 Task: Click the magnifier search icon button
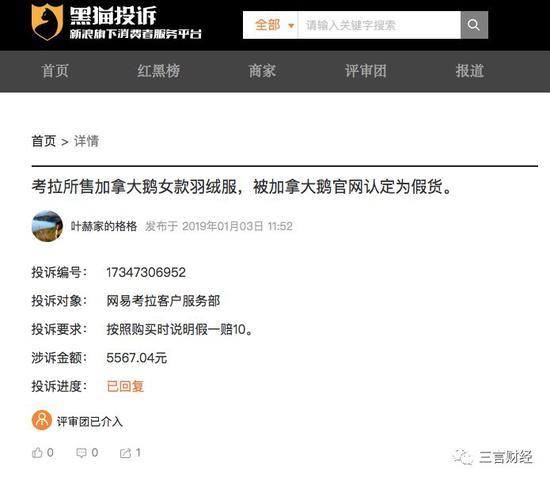pyautogui.click(x=474, y=25)
